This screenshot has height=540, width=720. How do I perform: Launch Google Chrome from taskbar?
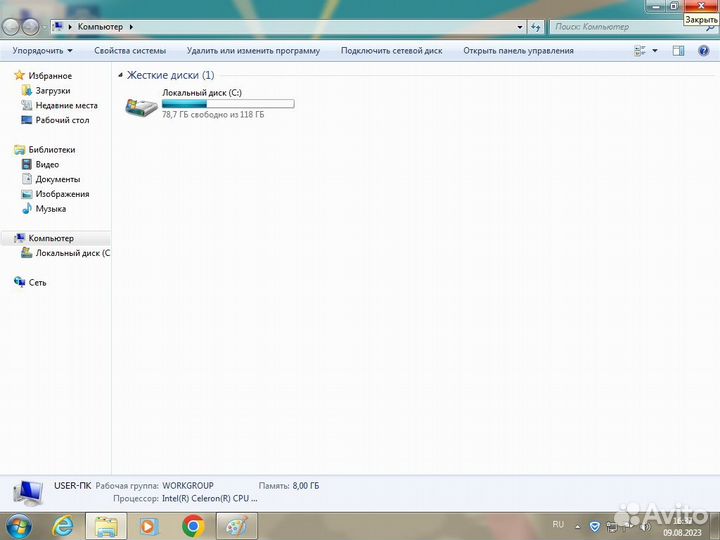point(193,525)
